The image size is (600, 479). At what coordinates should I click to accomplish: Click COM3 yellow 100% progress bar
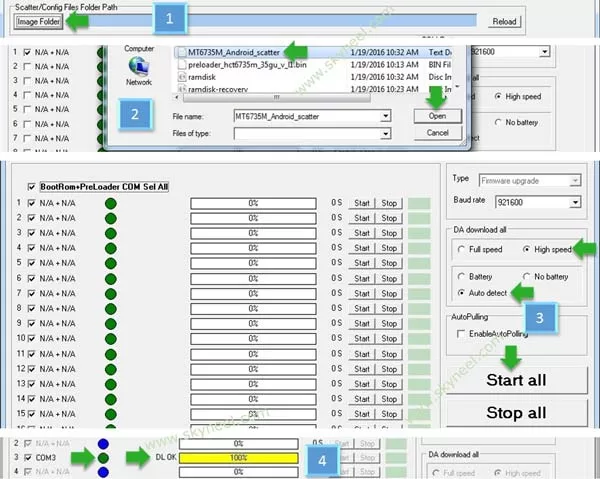[x=238, y=458]
